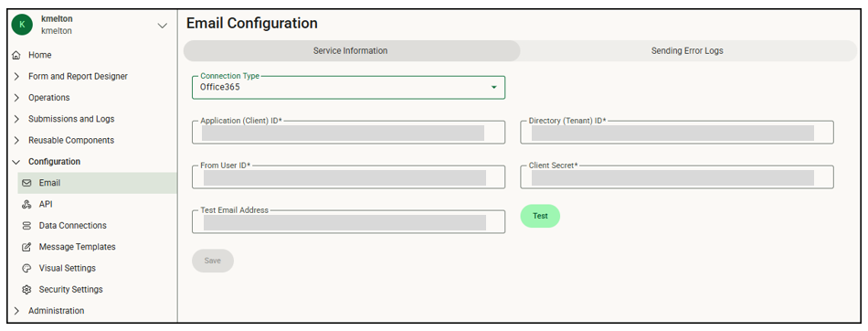Expand the Administration section chevron
The image size is (868, 331).
[x=16, y=311]
